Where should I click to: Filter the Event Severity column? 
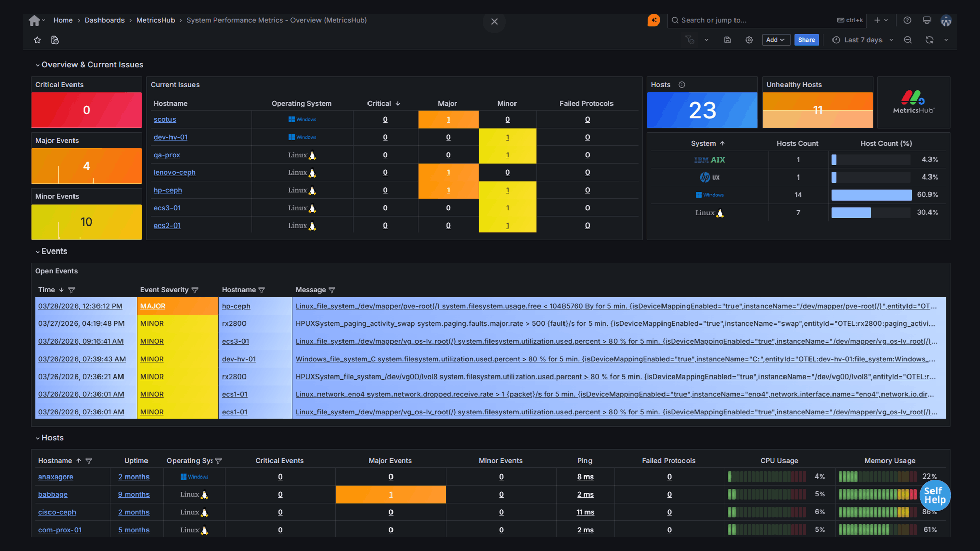point(195,290)
